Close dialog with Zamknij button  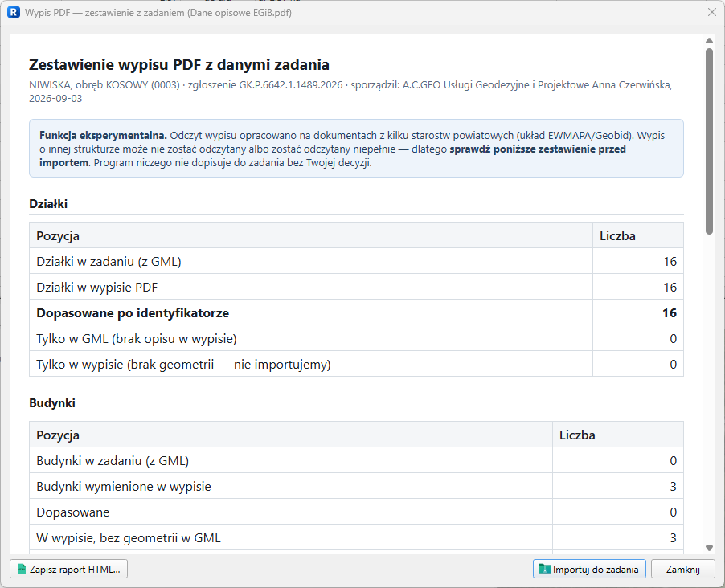click(x=683, y=569)
